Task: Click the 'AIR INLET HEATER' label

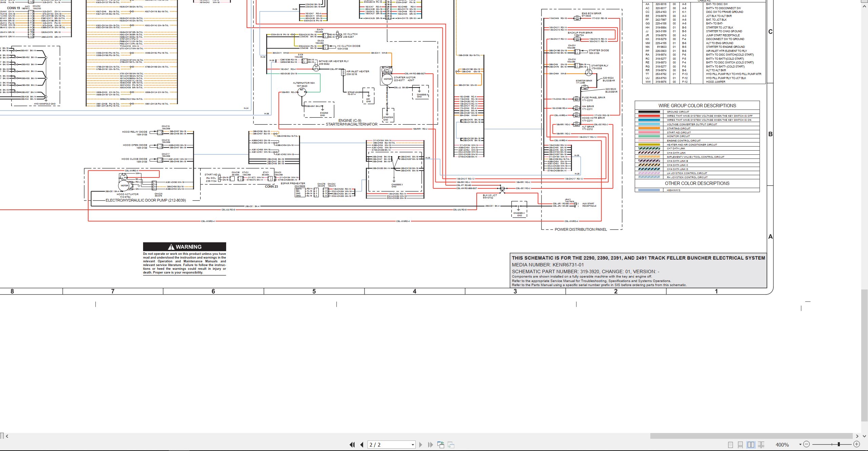Action: [358, 72]
